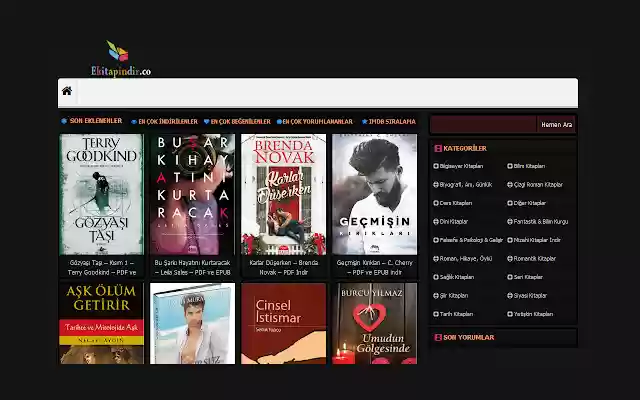Show the IMDB Sıralama tab
This screenshot has height=400, width=640.
point(392,122)
